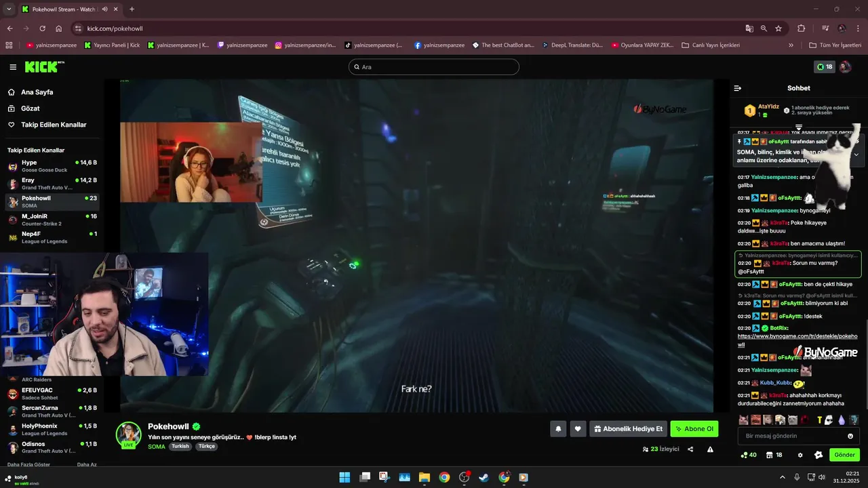Expand the pinned message chevron
This screenshot has width=868, height=488.
856,155
